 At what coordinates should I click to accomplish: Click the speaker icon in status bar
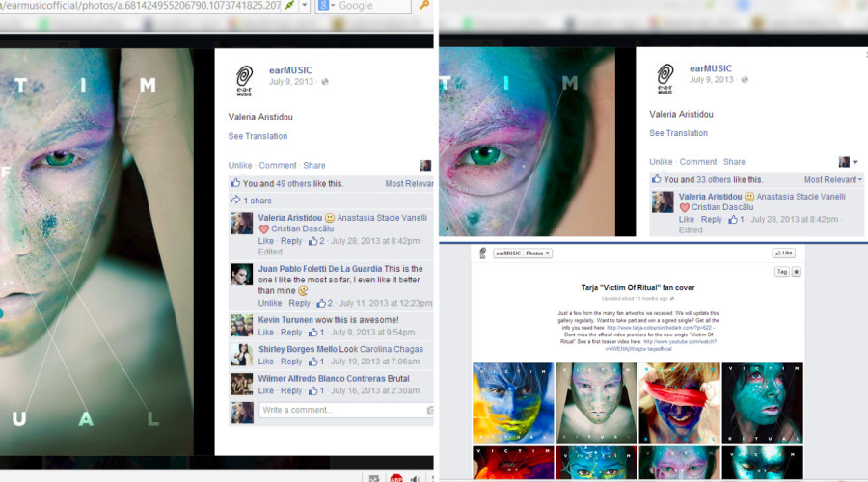415,479
